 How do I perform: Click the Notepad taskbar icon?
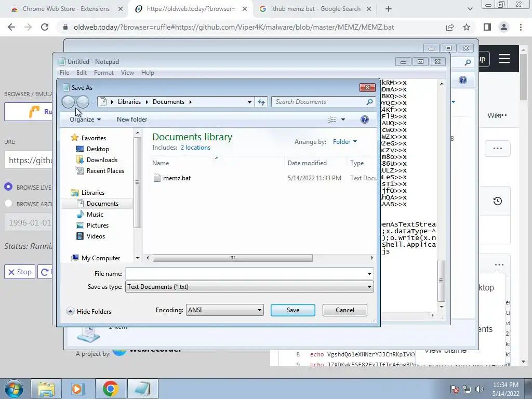[143, 389]
